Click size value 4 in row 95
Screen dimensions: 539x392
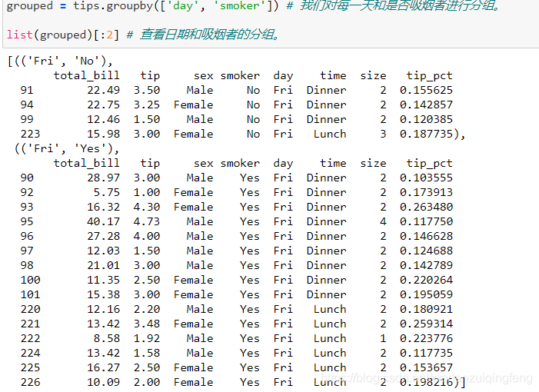[x=383, y=221]
